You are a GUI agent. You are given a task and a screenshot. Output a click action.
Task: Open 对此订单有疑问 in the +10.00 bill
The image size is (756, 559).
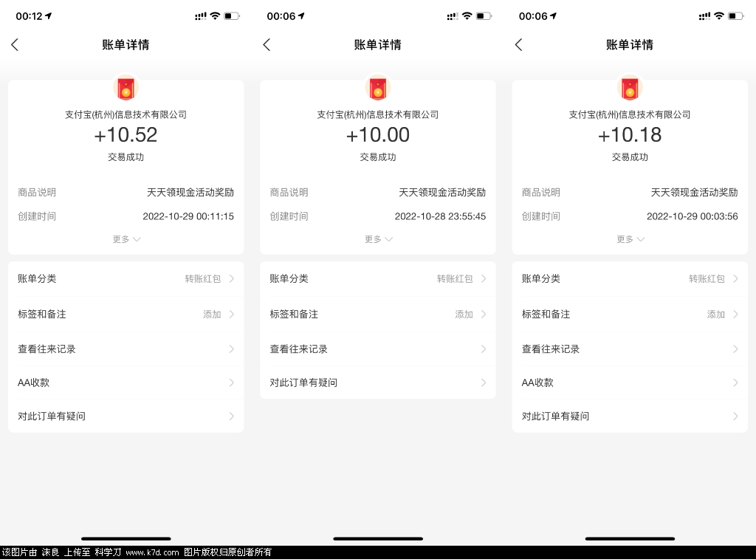click(x=378, y=383)
